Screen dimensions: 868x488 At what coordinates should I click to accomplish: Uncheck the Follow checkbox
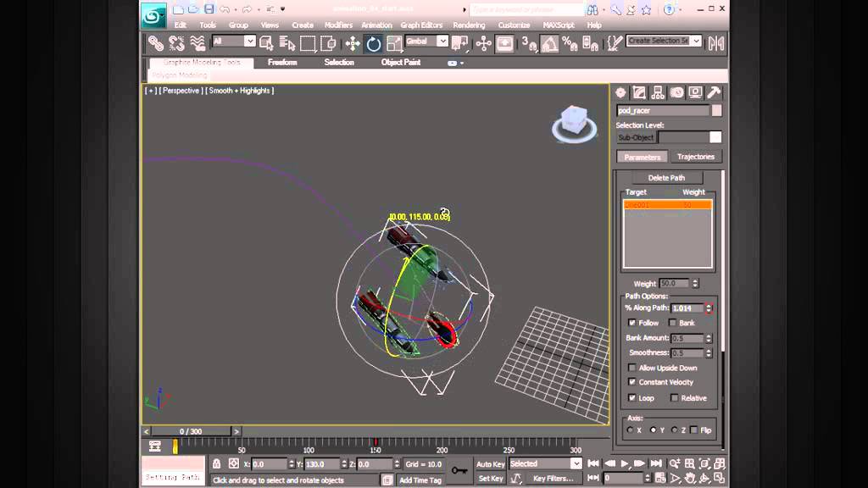coord(632,323)
